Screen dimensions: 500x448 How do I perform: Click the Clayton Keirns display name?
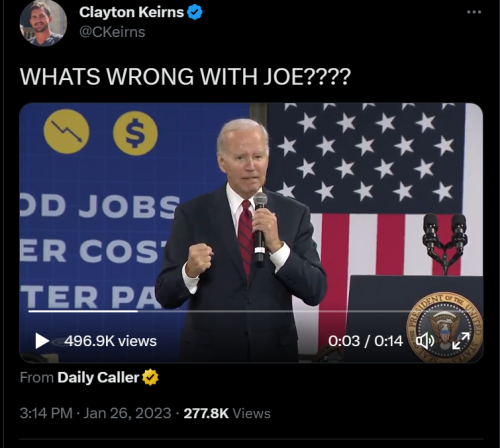click(131, 12)
